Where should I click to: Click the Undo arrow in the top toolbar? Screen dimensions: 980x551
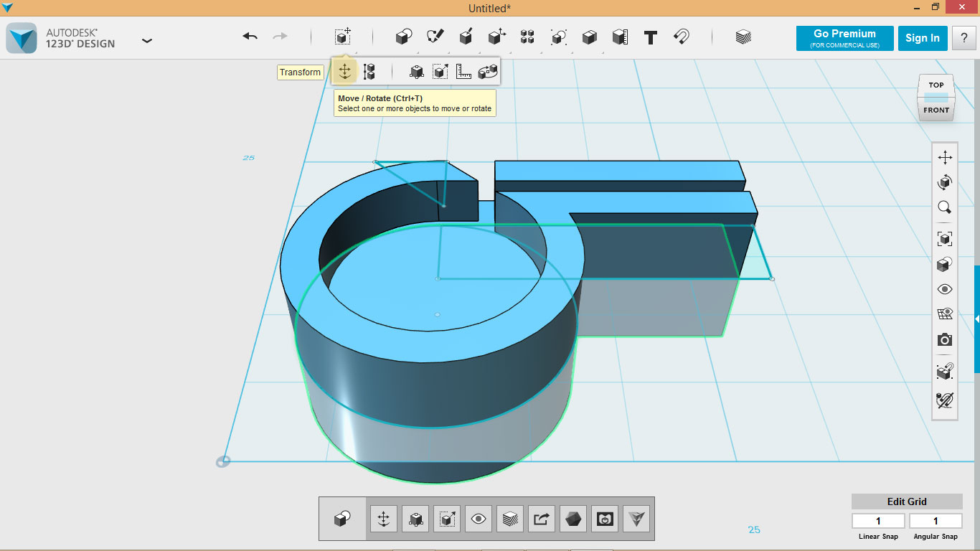click(x=250, y=37)
